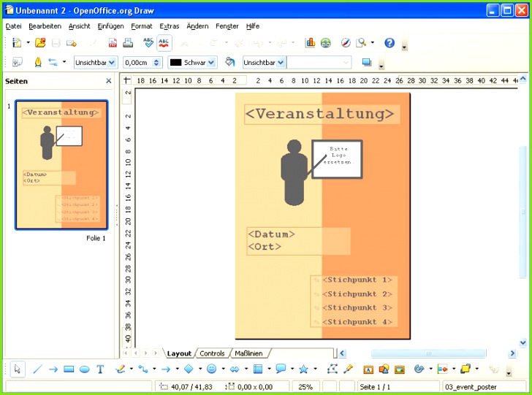This screenshot has width=532, height=395.
Task: Open the Hyperlink globe icon
Action: 326,43
